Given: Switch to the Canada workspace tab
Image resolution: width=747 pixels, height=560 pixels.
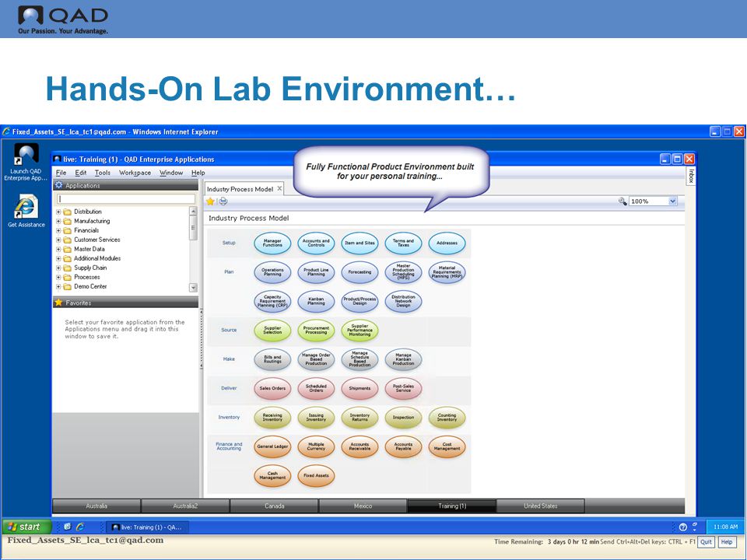Looking at the screenshot, I should pyautogui.click(x=275, y=506).
